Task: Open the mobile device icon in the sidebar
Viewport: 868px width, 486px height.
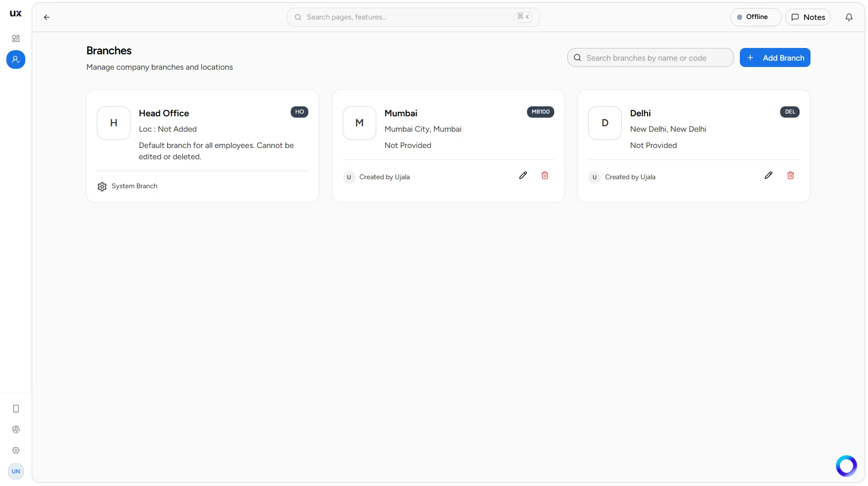Action: (16, 409)
